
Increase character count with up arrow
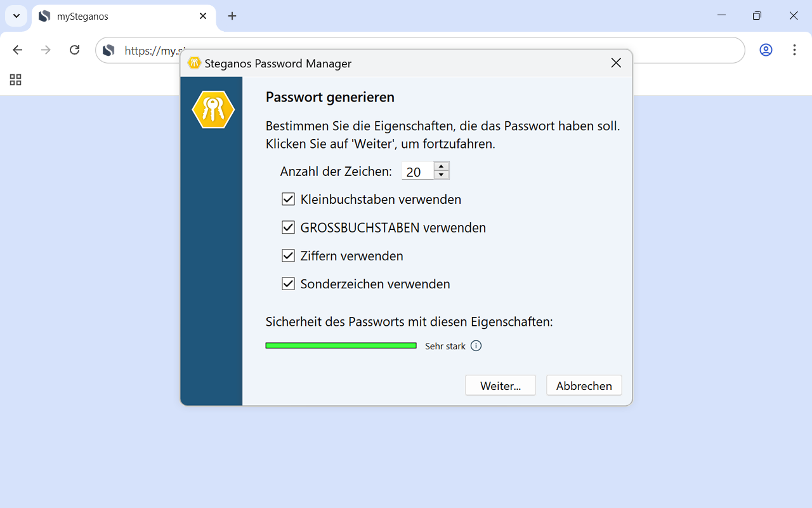pos(442,166)
